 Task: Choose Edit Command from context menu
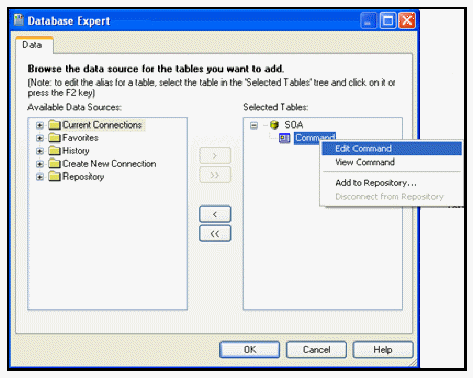[391, 149]
